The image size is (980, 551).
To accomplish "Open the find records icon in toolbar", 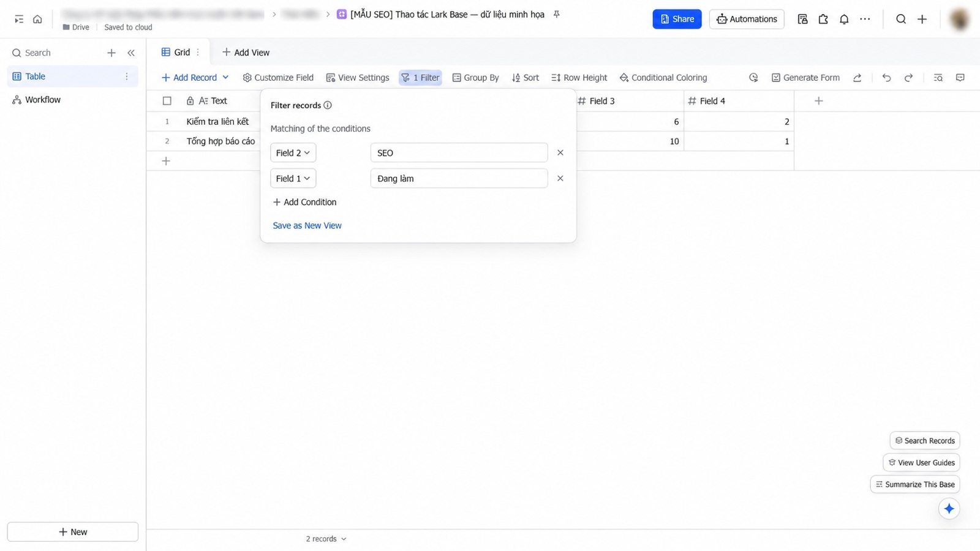I will pos(938,78).
